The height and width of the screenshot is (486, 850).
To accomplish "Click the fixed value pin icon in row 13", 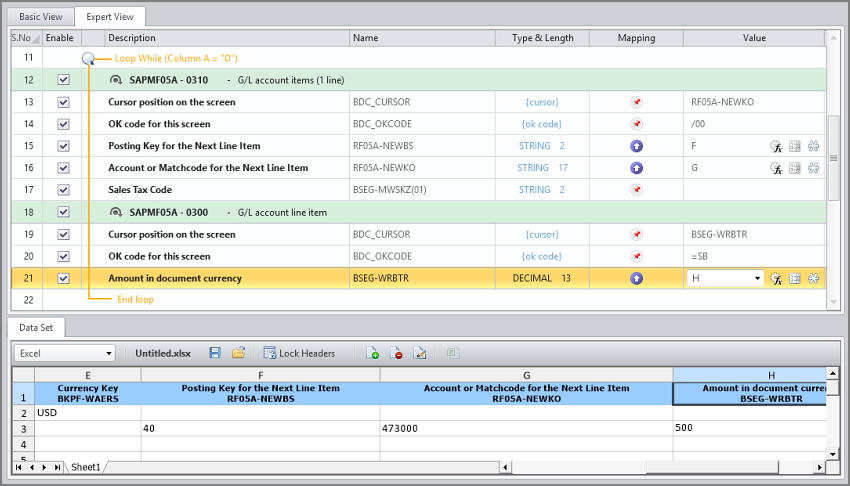I will pyautogui.click(x=636, y=102).
